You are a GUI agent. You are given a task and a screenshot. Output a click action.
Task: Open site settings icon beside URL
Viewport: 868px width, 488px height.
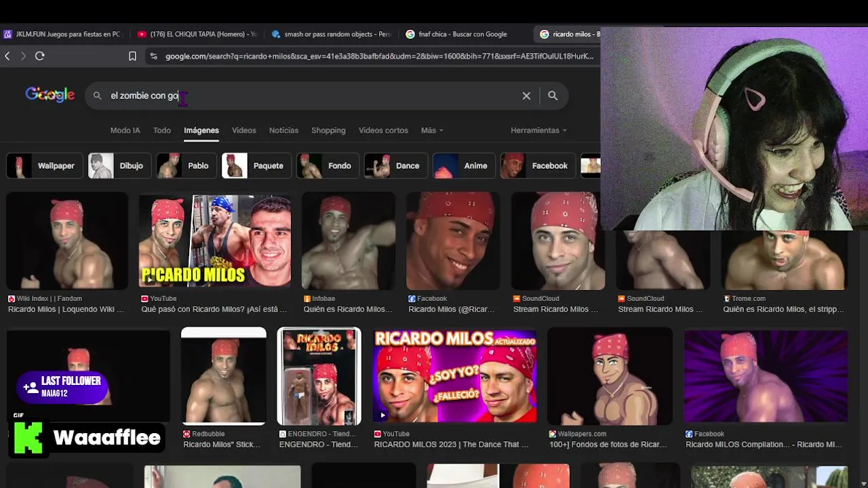point(153,56)
